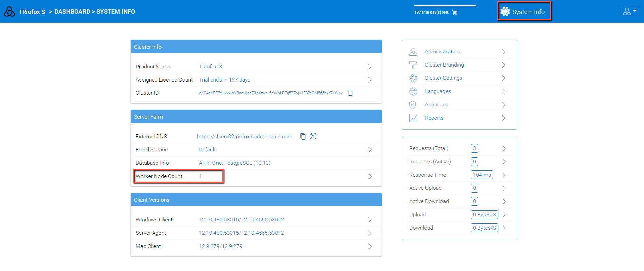Click the Reports chart icon
Image resolution: width=644 pixels, height=271 pixels.
(413, 118)
